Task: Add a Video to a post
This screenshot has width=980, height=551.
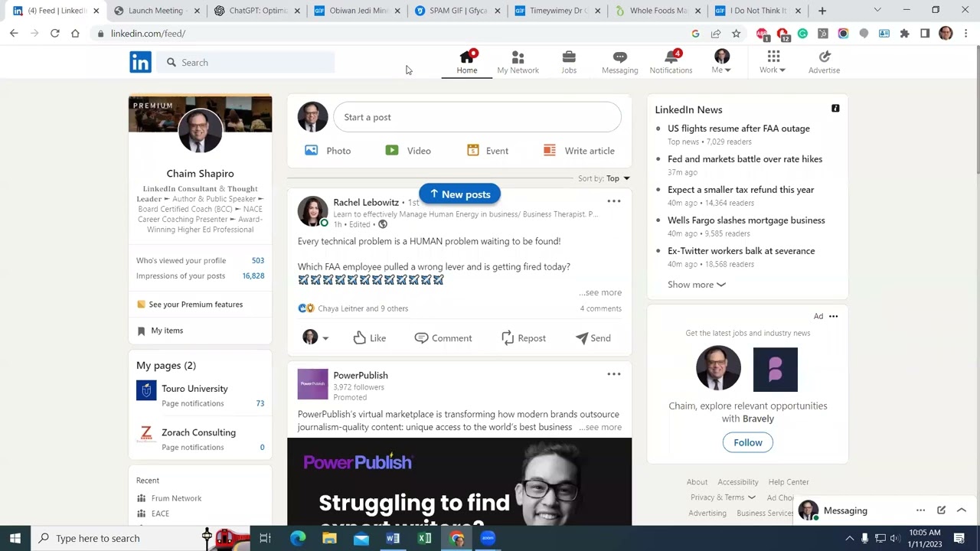Action: click(x=408, y=151)
